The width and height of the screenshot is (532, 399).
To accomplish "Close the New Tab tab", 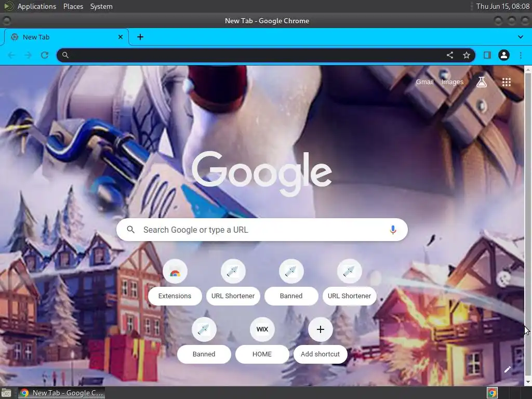I will 121,37.
